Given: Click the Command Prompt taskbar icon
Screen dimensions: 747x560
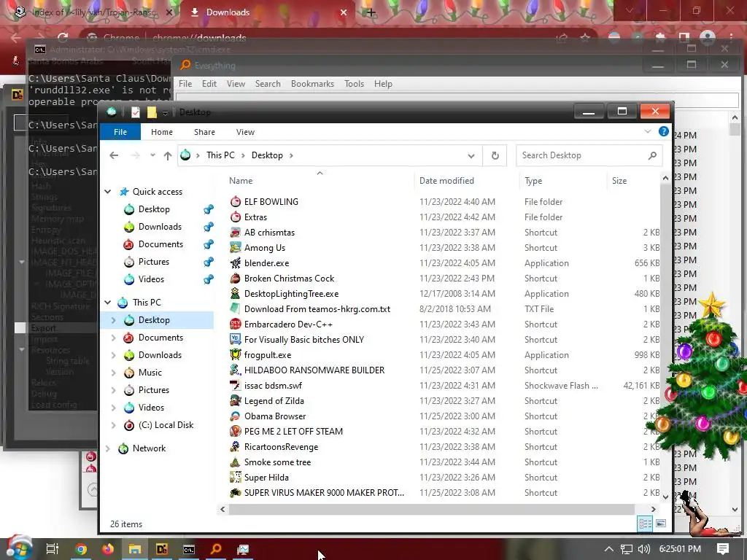Looking at the screenshot, I should coord(189,549).
